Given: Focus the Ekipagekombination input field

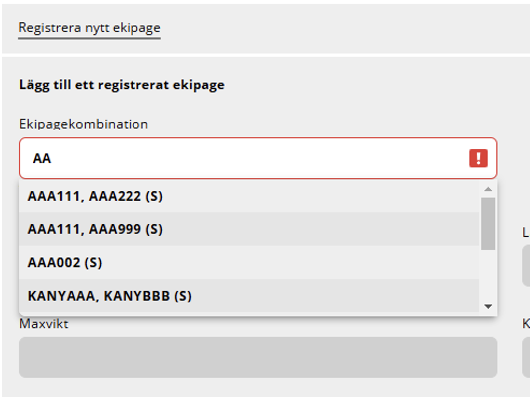Looking at the screenshot, I should coord(258,158).
